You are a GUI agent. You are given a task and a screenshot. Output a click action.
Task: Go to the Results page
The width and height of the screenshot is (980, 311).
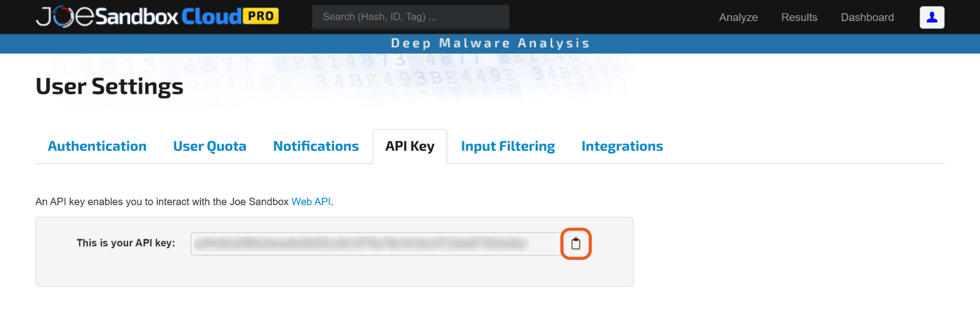tap(799, 18)
